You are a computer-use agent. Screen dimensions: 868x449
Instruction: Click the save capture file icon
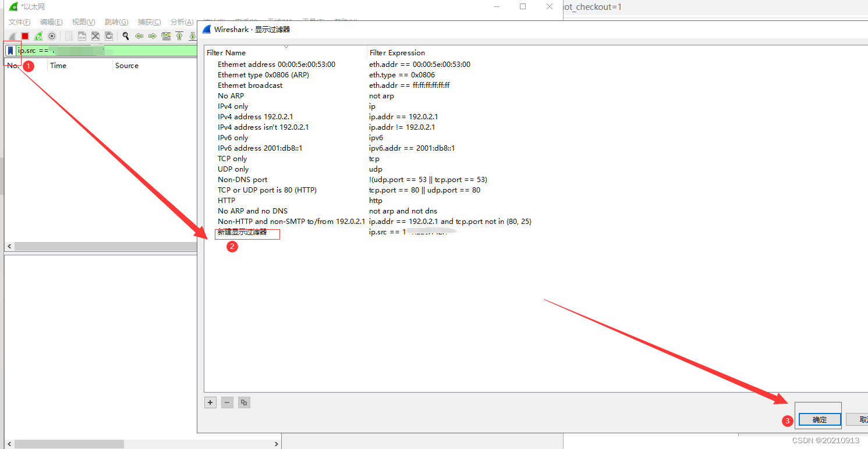tap(82, 36)
